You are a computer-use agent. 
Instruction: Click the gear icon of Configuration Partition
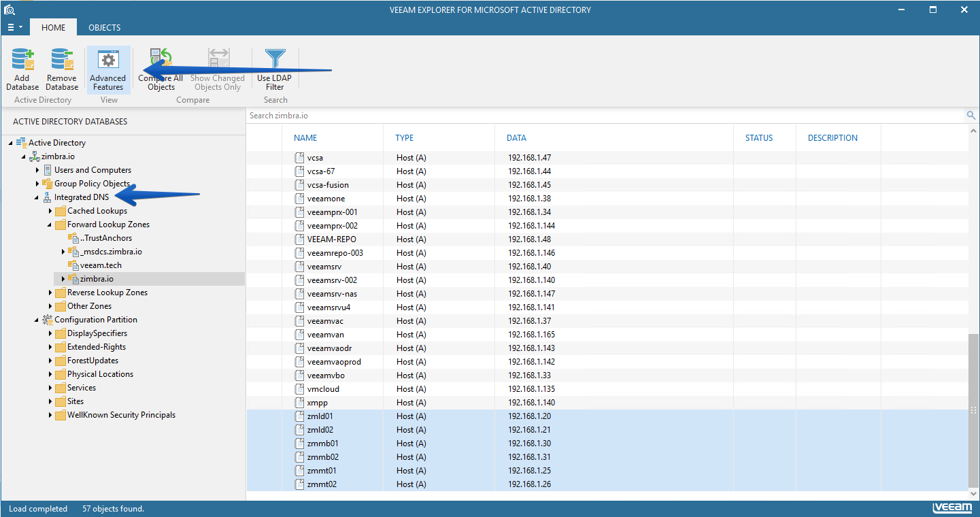click(x=48, y=320)
